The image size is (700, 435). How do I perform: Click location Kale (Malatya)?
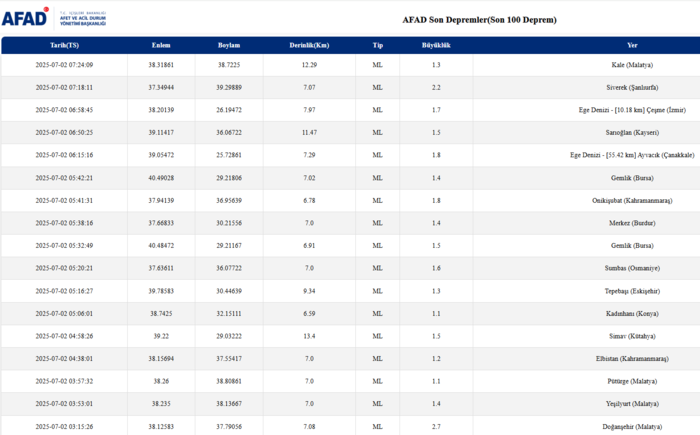(632, 65)
